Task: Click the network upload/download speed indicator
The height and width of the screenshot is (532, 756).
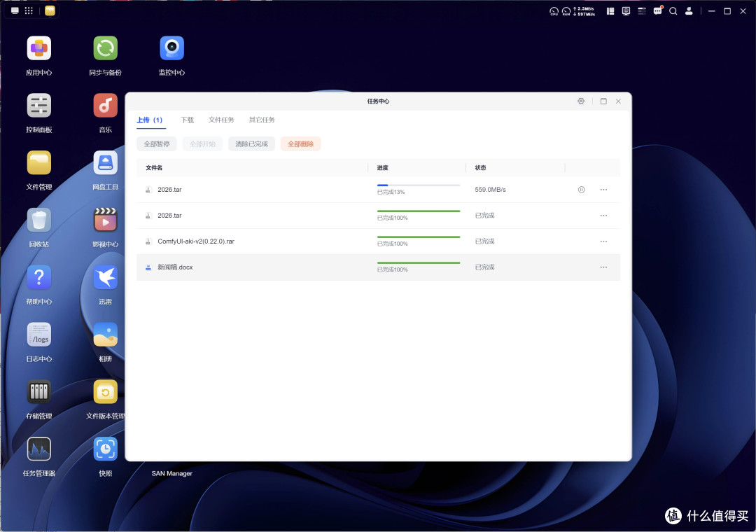Action: (x=584, y=11)
